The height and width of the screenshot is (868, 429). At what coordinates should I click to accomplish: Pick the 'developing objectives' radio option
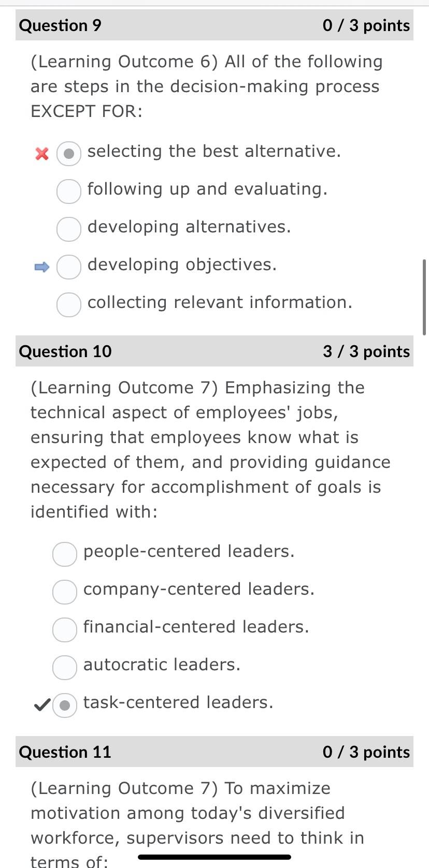(x=69, y=267)
